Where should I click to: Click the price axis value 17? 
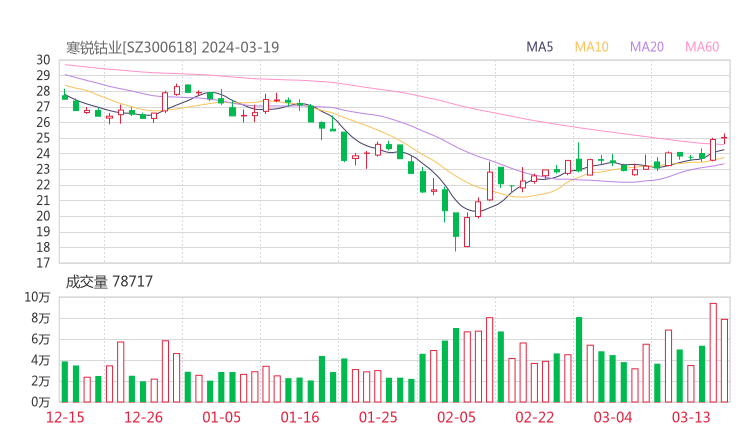43,263
